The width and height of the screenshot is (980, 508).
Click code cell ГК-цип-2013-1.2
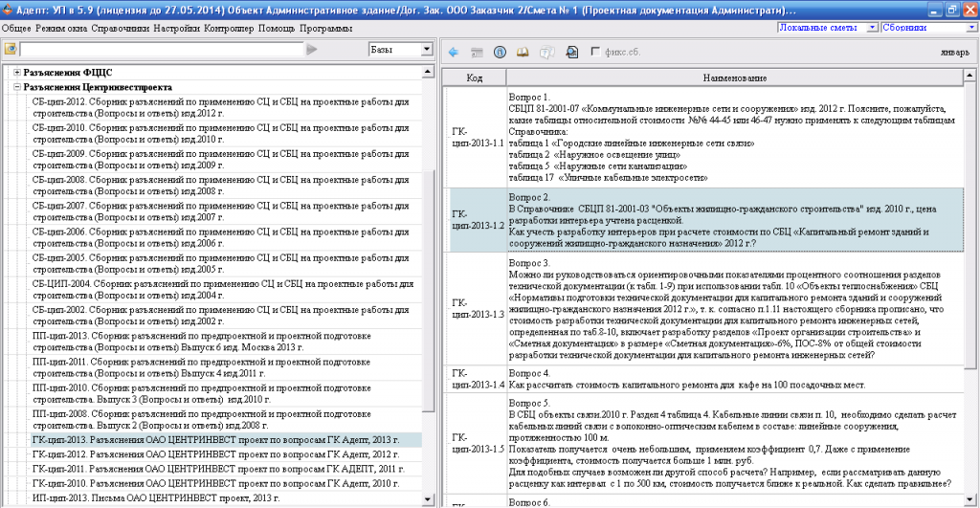(478, 220)
